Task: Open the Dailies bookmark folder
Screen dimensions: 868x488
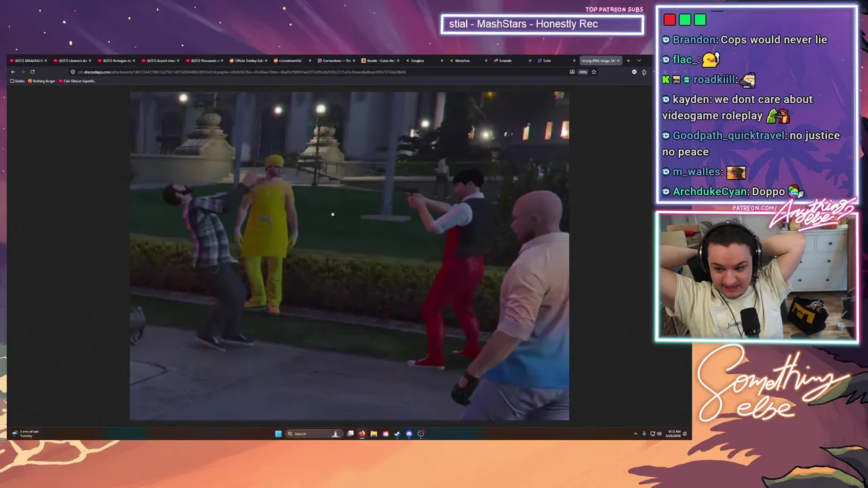Action: coord(18,81)
